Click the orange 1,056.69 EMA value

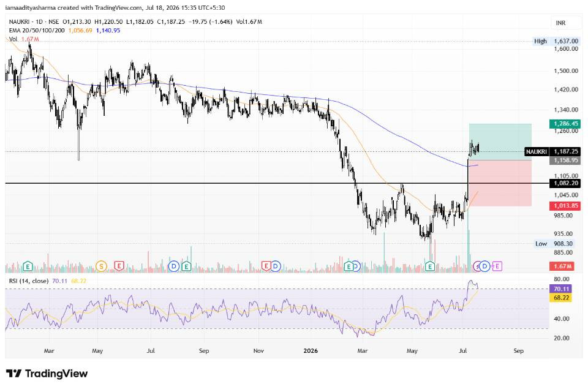(x=80, y=31)
